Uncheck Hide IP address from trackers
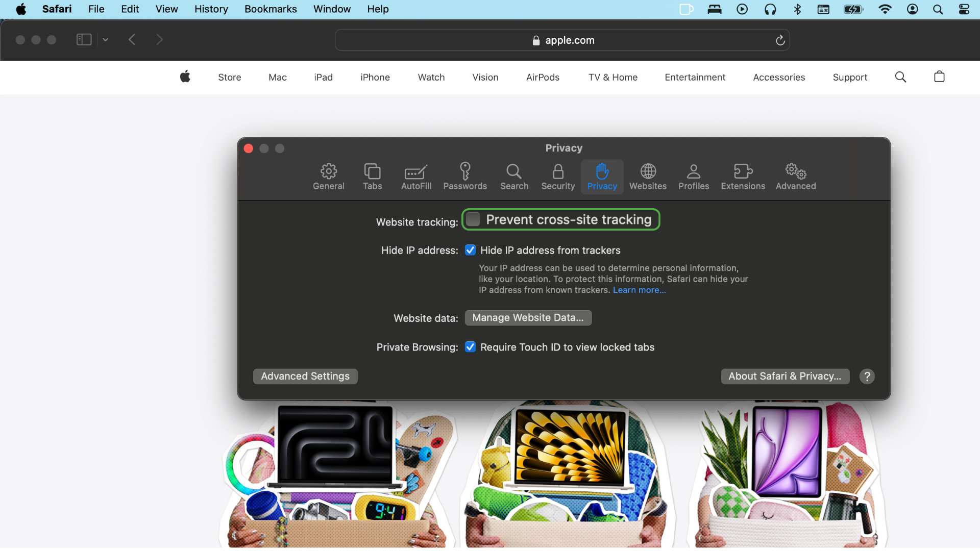The image size is (980, 551). pyautogui.click(x=470, y=250)
